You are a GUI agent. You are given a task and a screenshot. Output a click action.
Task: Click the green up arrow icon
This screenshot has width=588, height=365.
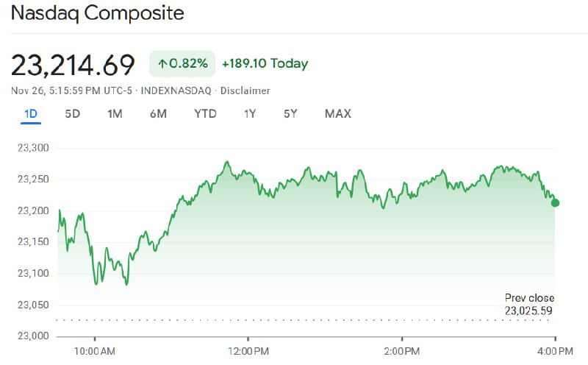[162, 64]
